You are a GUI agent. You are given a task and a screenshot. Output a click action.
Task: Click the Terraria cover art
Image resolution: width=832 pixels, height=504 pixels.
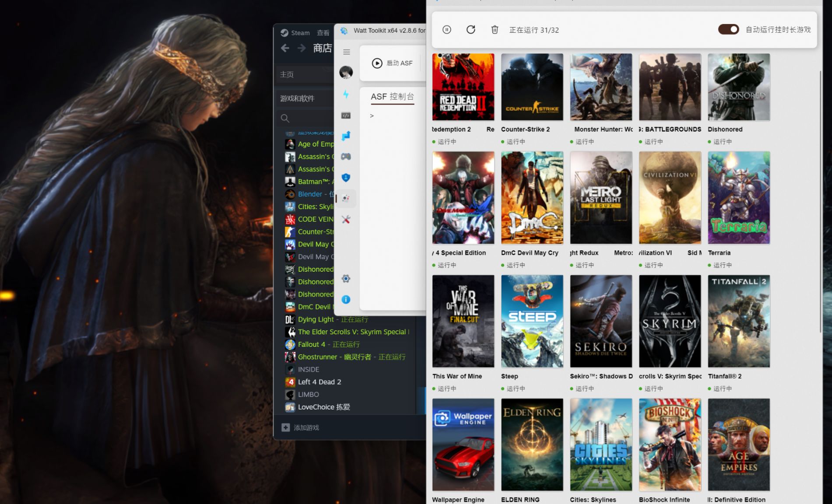pos(739,198)
